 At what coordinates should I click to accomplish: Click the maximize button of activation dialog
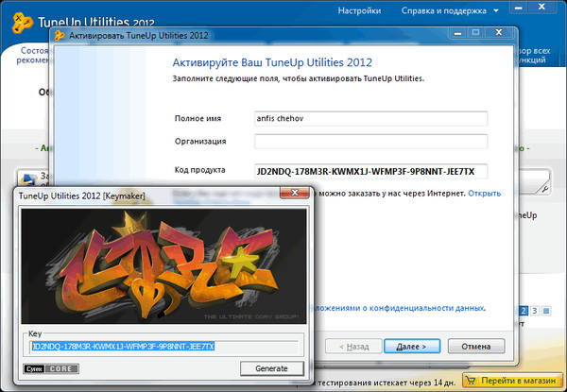pyautogui.click(x=476, y=32)
